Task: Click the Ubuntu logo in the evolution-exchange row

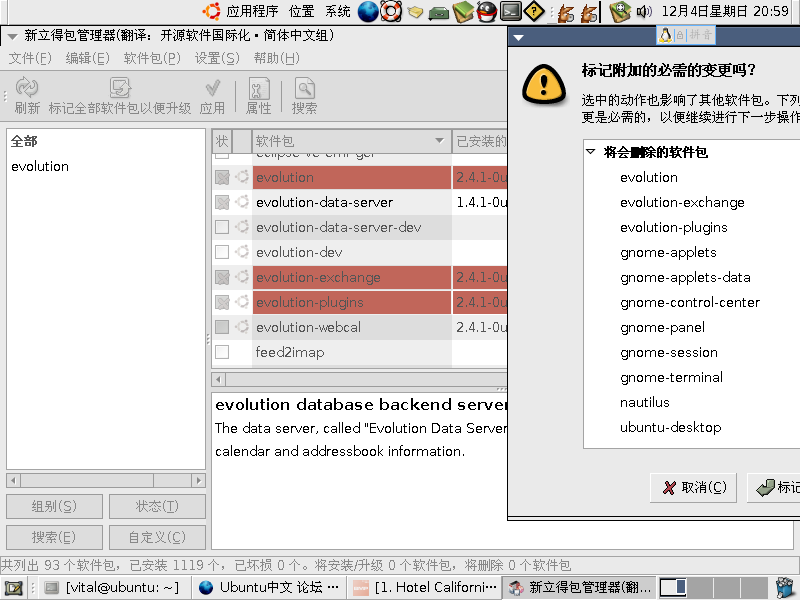Action: click(242, 277)
